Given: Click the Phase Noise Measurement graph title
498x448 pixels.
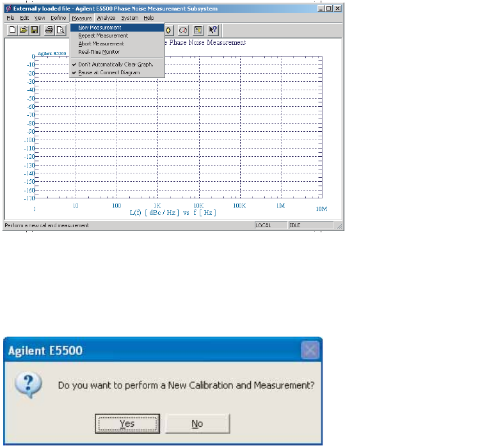Looking at the screenshot, I should click(205, 42).
